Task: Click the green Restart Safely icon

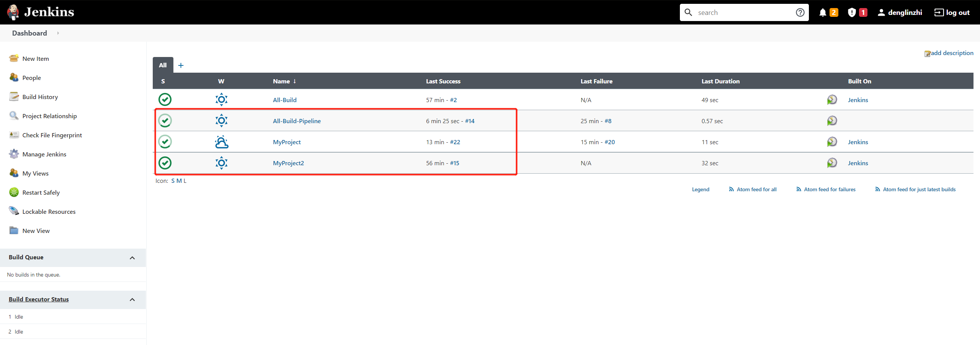Action: tap(14, 192)
